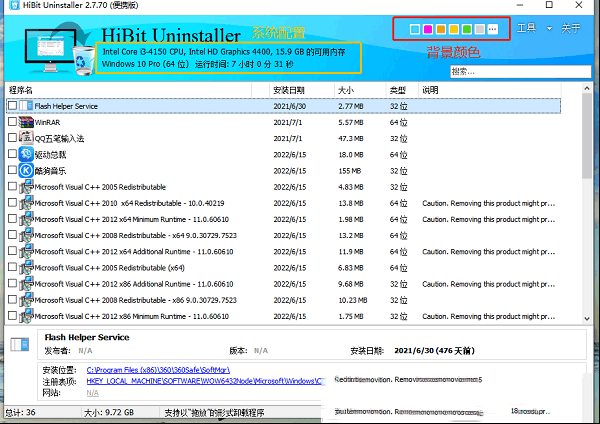Choose the gray background color
Viewport: 600px width, 424px height.
(479, 29)
